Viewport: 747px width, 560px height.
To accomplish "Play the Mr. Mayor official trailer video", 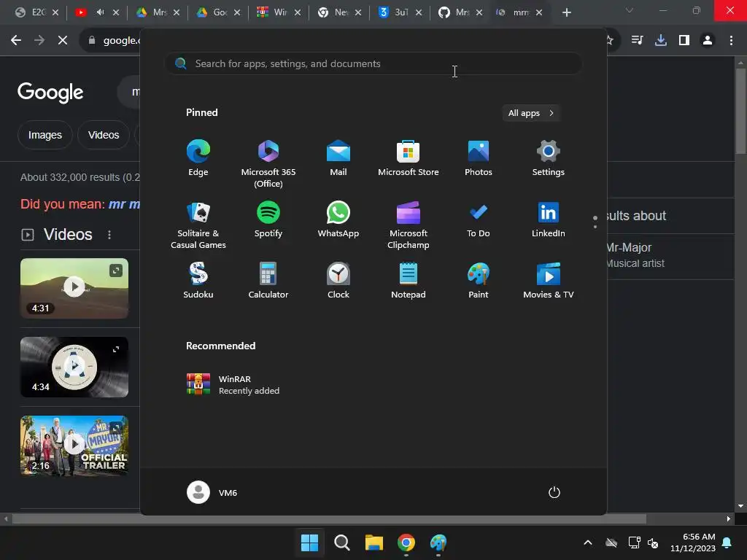I will (x=74, y=446).
